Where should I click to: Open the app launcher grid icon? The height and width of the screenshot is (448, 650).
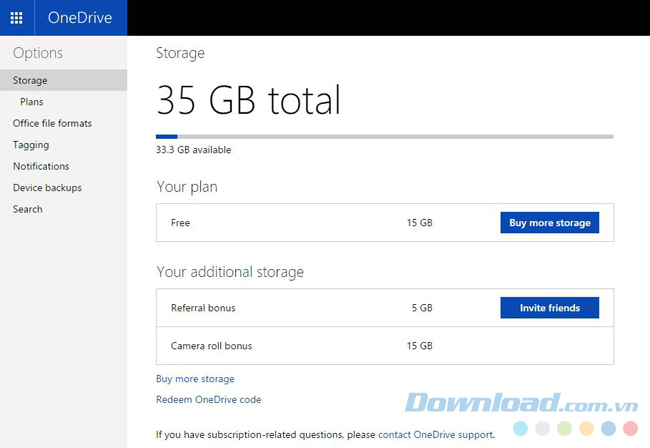(x=16, y=17)
